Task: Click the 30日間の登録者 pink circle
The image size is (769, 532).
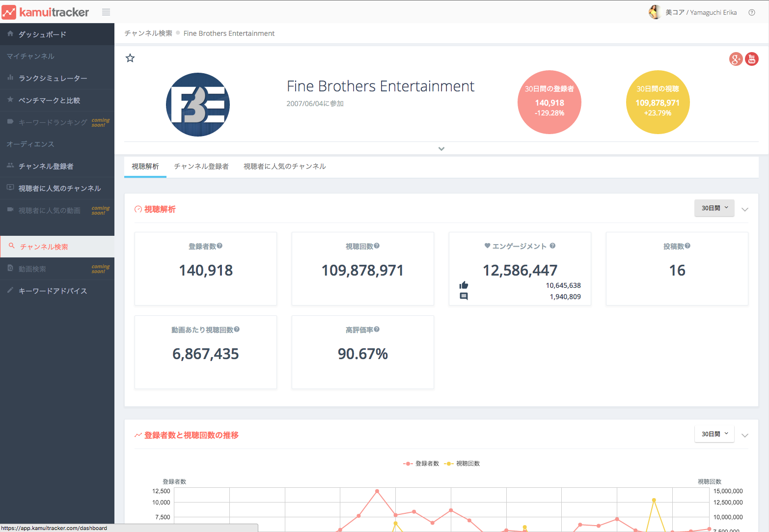Action: click(x=549, y=102)
